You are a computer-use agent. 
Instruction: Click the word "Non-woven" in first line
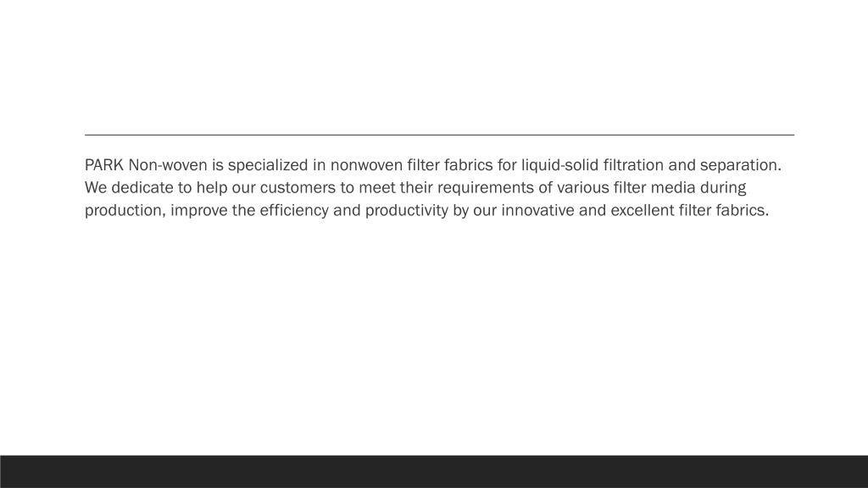[x=168, y=165]
